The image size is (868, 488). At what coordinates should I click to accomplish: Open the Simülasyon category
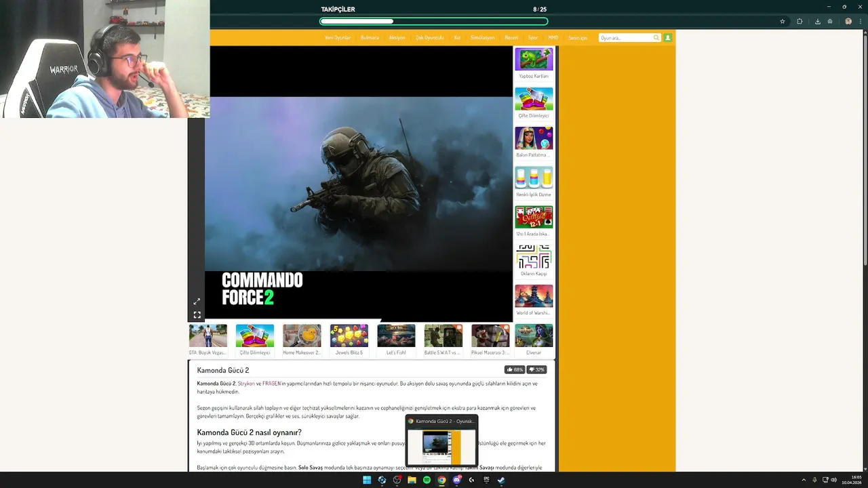pos(482,38)
